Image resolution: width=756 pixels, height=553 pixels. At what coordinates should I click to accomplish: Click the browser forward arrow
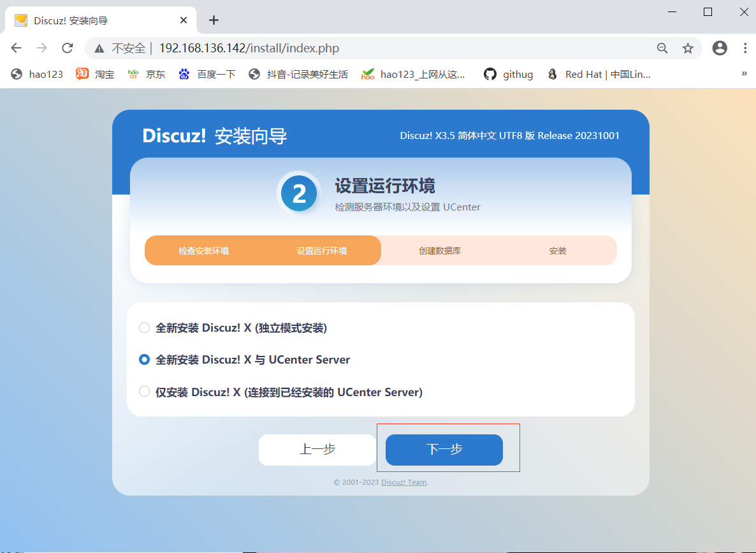[42, 48]
